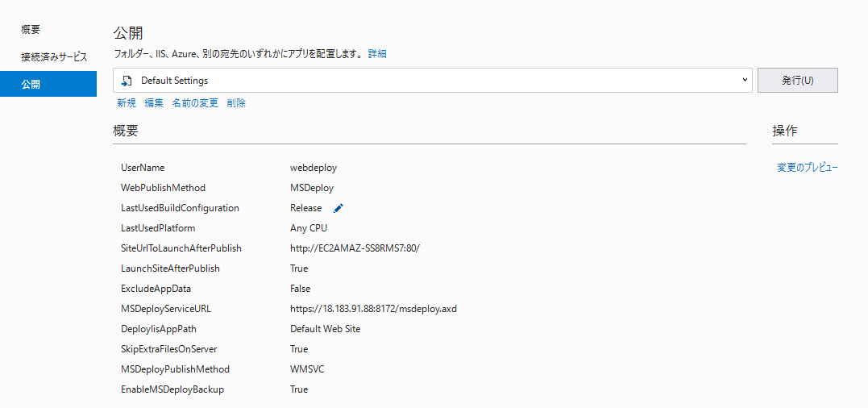Click the SiteUrlToLaunchAfterPublish property label
Viewport: 868px width, 408px height.
click(181, 248)
